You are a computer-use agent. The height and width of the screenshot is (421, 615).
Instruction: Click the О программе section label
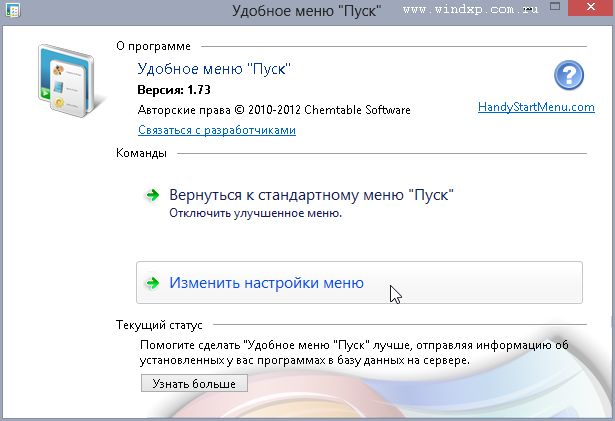[x=153, y=46]
